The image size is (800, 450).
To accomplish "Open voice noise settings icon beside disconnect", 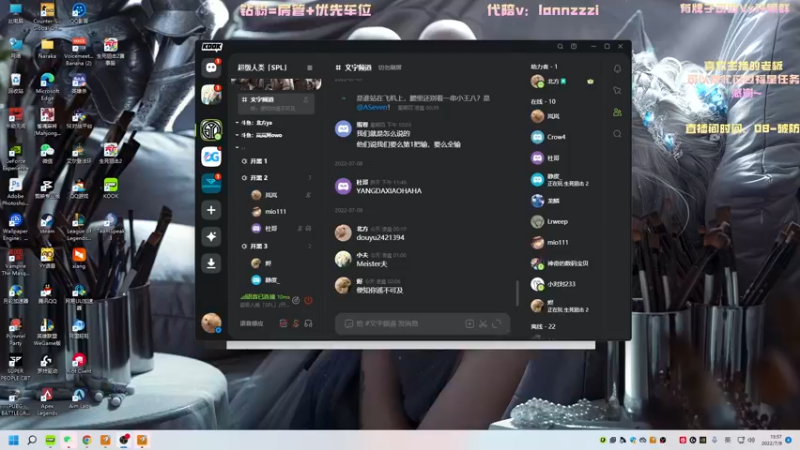I will pyautogui.click(x=296, y=301).
